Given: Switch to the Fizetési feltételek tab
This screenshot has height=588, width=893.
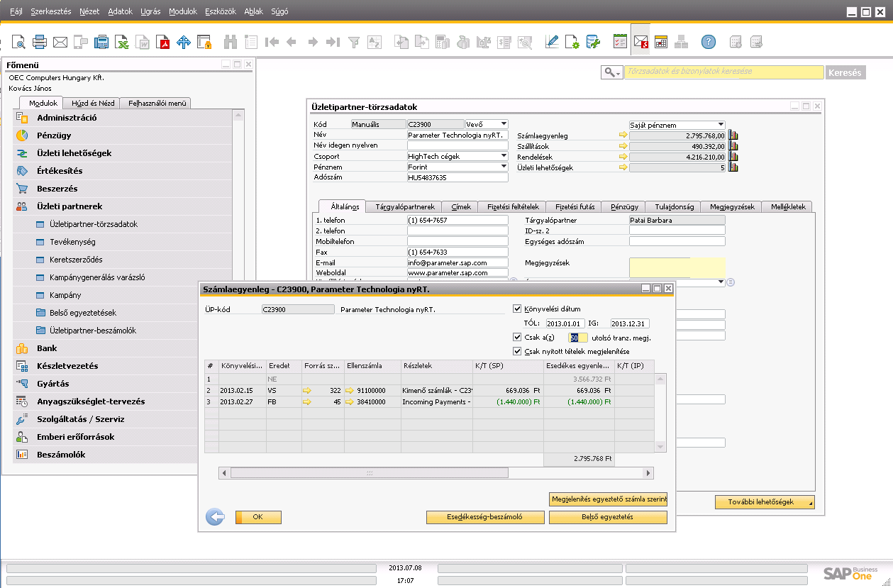Looking at the screenshot, I should click(513, 207).
